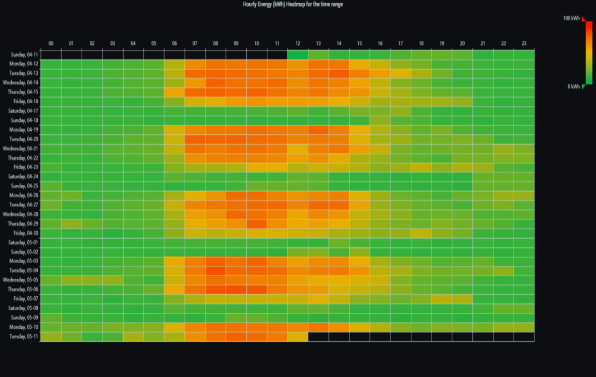Select row label 'Tuesday, 05-04'
The image size is (596, 377).
(24, 271)
